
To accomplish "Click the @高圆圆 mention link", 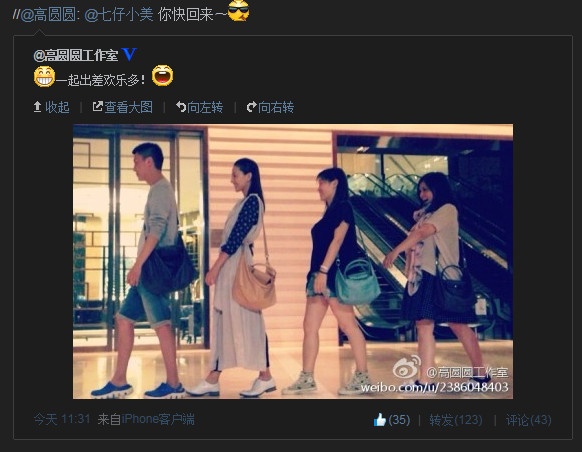I will pyautogui.click(x=48, y=15).
